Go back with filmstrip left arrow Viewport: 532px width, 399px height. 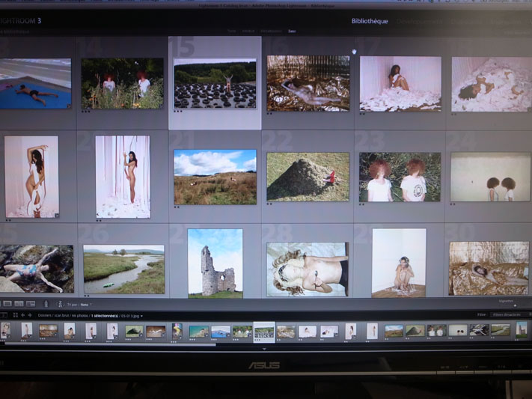pyautogui.click(x=22, y=315)
